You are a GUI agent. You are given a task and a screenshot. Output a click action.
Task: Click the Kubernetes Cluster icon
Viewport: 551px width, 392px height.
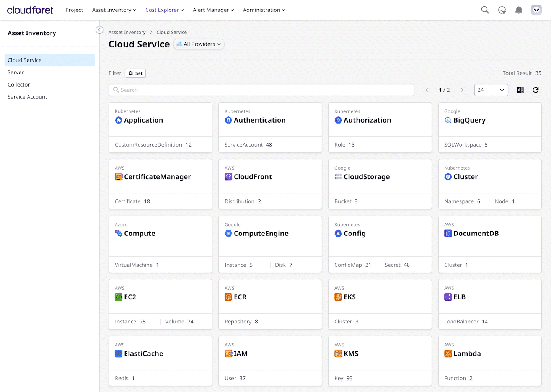[x=448, y=176]
